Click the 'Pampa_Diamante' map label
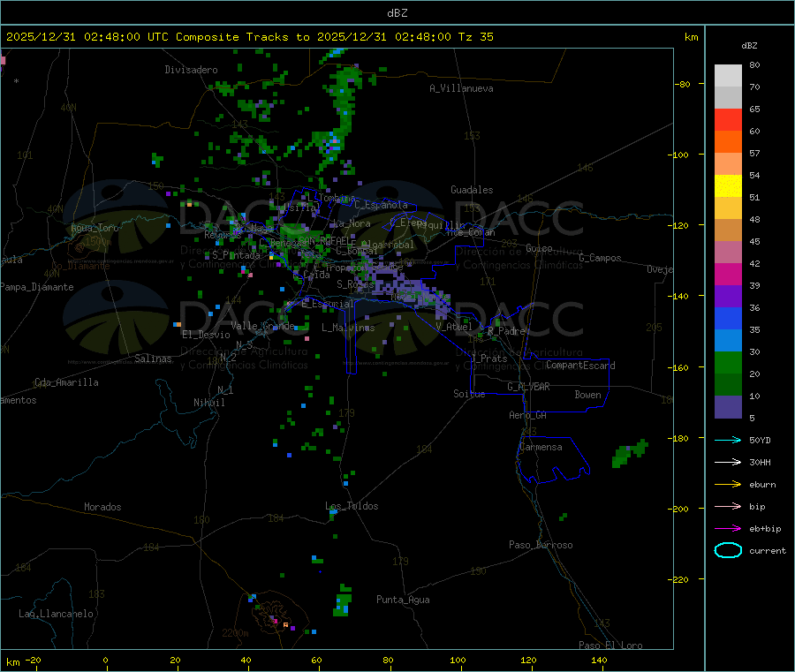The width and height of the screenshot is (795, 672). (x=37, y=287)
